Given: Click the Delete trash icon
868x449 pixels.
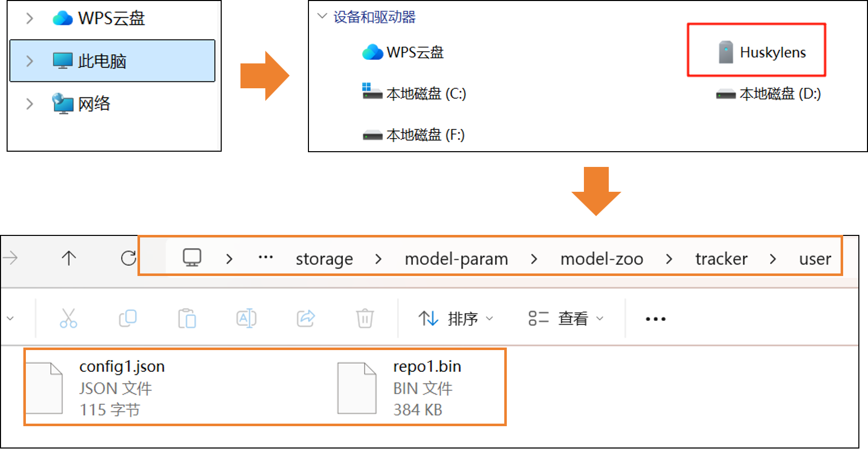Looking at the screenshot, I should point(365,319).
